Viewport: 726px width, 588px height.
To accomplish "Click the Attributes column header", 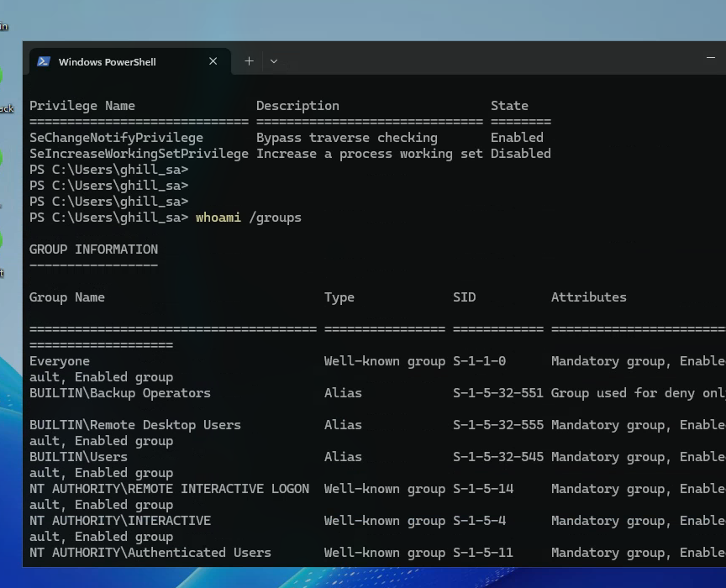I will (x=588, y=297).
